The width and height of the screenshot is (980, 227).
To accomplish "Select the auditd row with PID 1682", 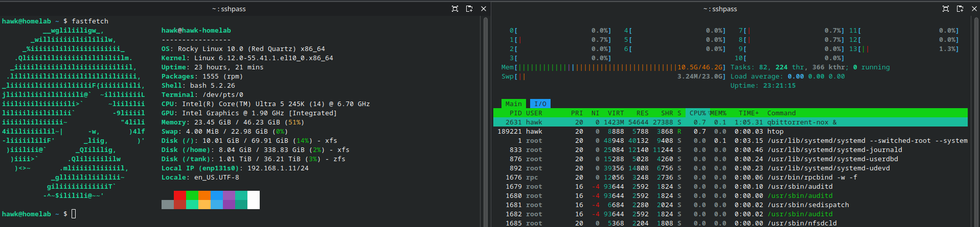I will [x=731, y=214].
